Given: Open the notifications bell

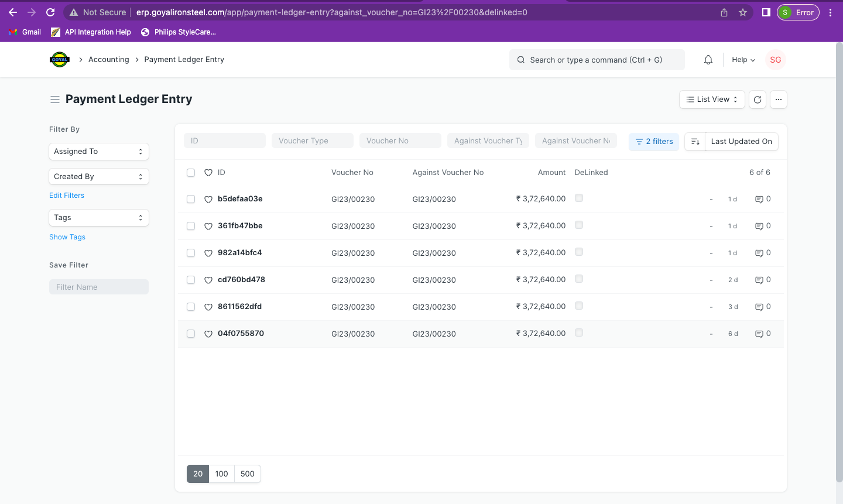Looking at the screenshot, I should (x=708, y=59).
